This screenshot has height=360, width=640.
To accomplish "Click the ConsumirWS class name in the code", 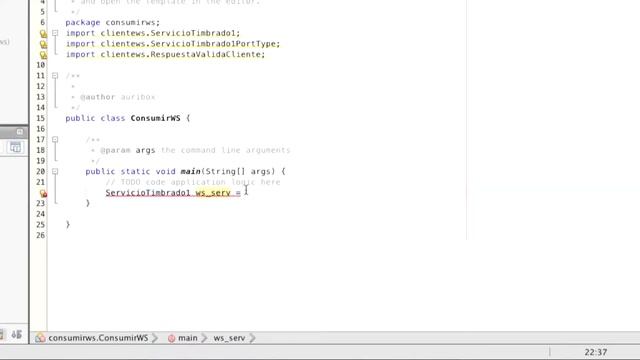I will (x=155, y=118).
